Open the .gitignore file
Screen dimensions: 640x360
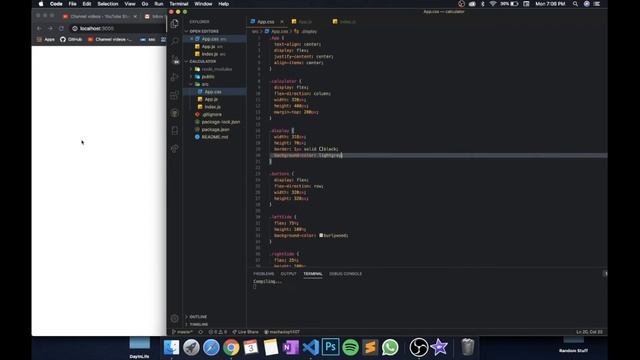(x=211, y=115)
